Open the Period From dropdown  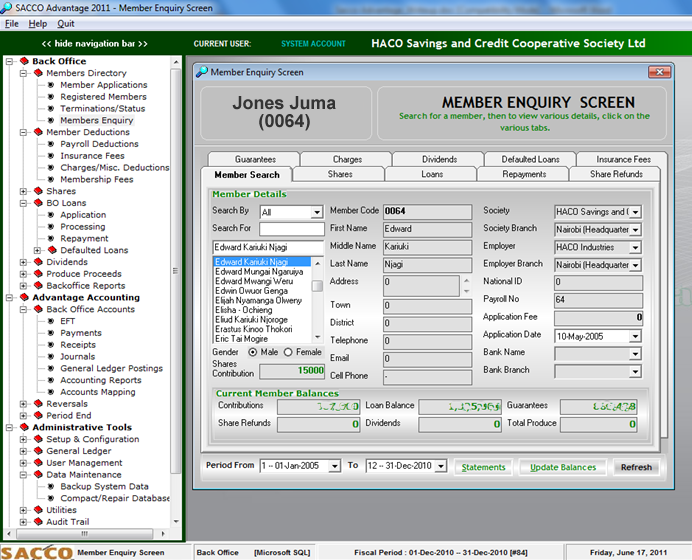click(x=335, y=466)
